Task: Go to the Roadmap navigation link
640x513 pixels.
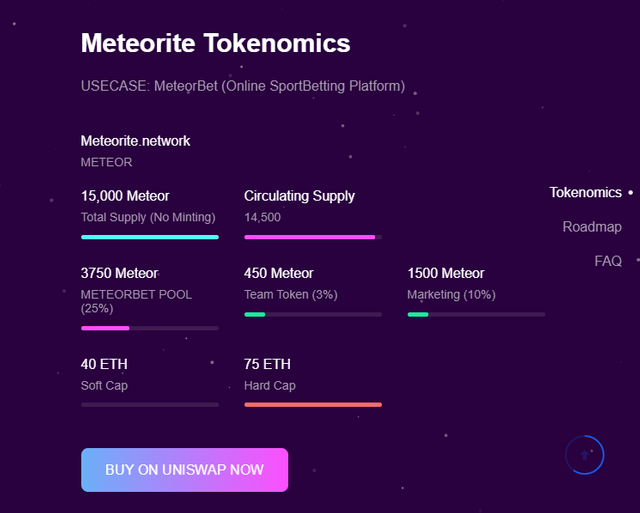Action: (x=592, y=227)
